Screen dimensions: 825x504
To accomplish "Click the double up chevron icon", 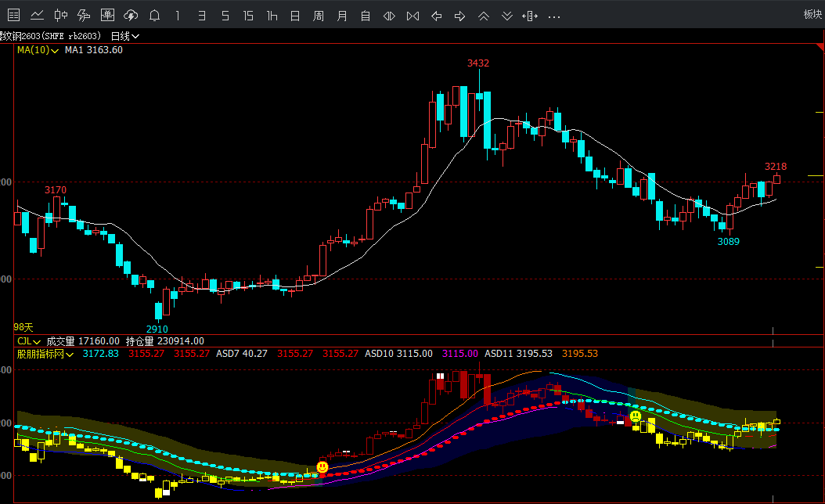I will point(484,16).
